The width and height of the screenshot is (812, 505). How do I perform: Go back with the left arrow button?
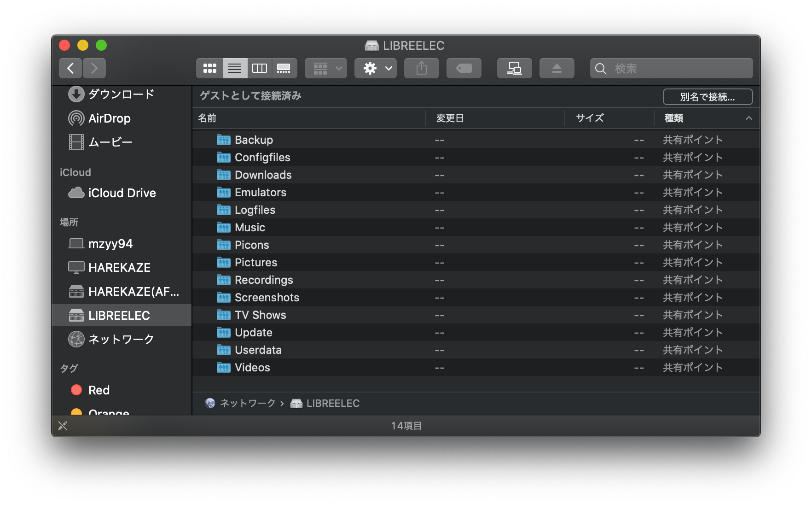coord(70,68)
